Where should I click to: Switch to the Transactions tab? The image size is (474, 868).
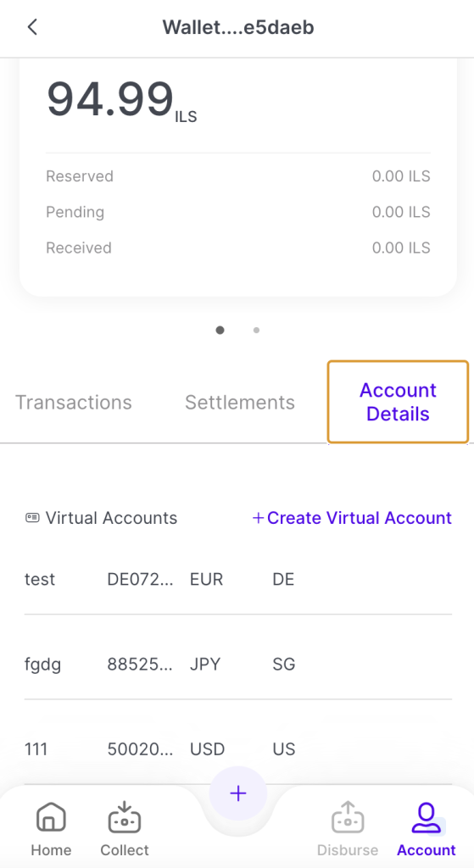click(x=73, y=402)
